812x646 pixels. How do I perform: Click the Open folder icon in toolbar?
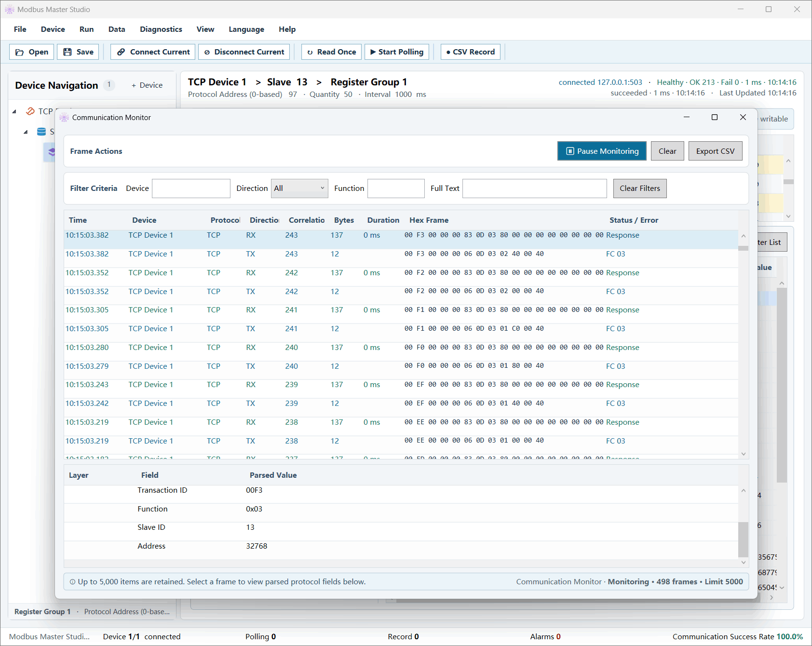tap(20, 52)
